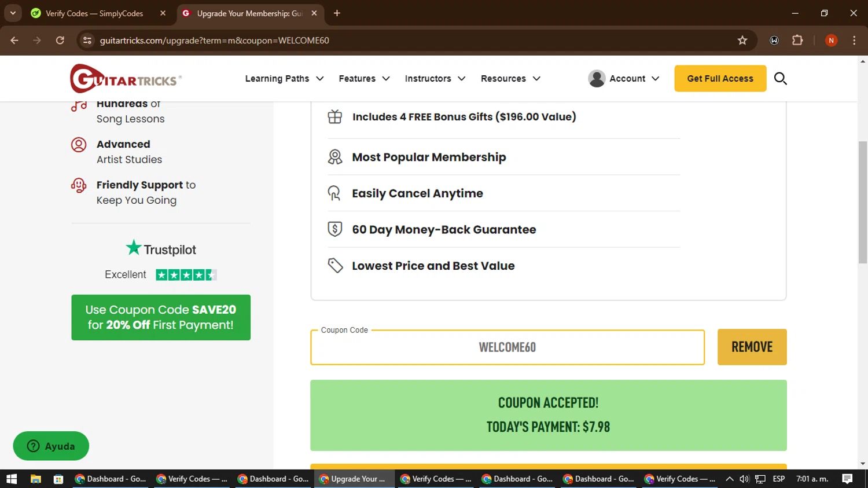The image size is (868, 488).
Task: Click the scrollbar down arrow
Action: click(x=863, y=464)
